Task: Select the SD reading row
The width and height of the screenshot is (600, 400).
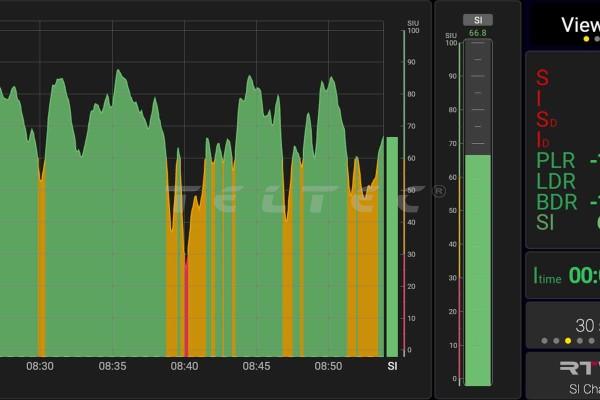Action: 547,120
